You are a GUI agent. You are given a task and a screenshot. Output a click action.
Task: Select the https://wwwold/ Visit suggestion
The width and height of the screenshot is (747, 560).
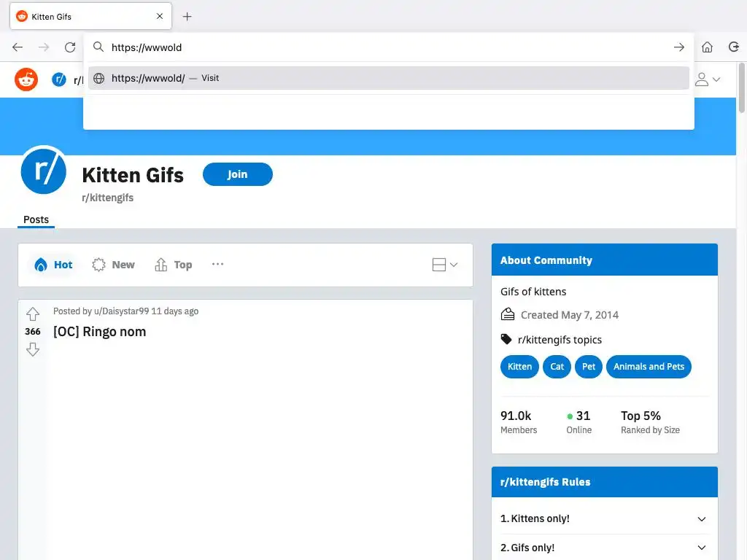[x=388, y=78]
